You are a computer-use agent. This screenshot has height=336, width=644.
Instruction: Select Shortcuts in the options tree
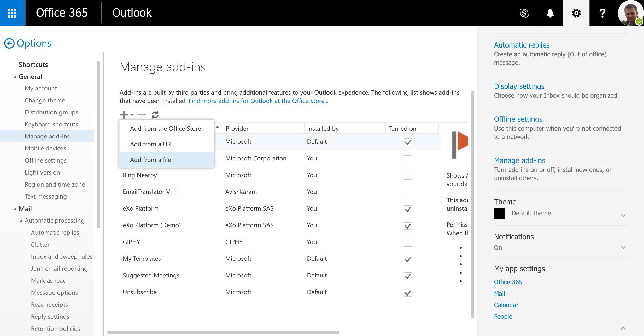pyautogui.click(x=33, y=65)
